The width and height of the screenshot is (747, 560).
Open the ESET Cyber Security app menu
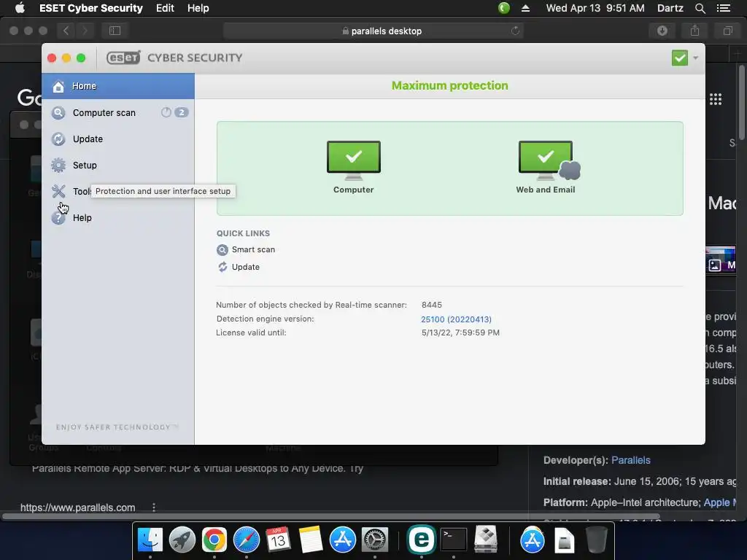coord(91,8)
